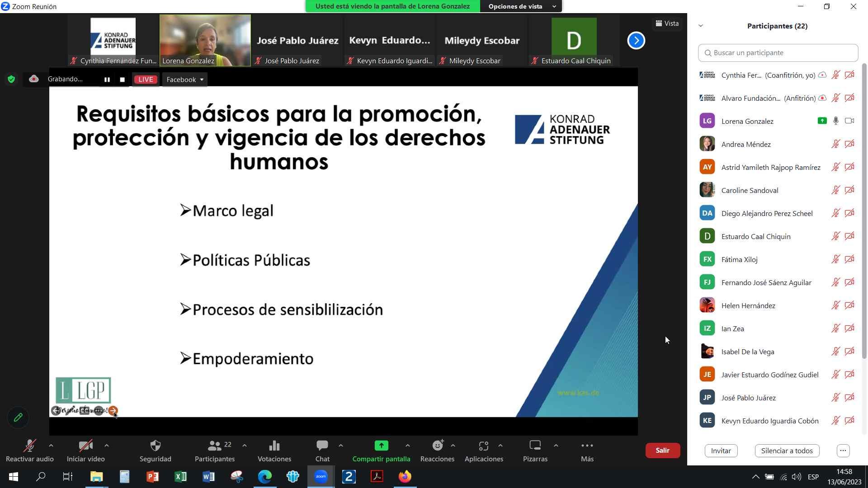Open Votaciones polls icon
868x488 pixels.
[x=274, y=446]
